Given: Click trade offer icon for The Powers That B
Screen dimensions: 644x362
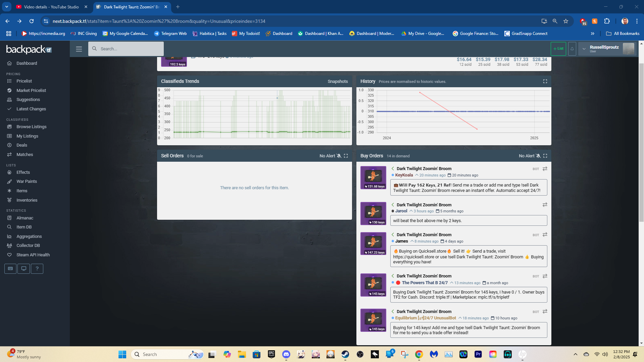Looking at the screenshot, I should pos(545,276).
